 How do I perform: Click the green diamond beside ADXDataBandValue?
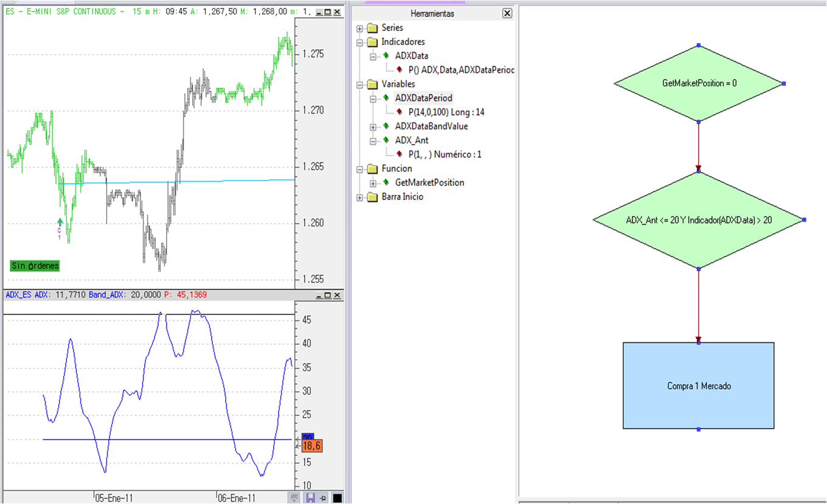[386, 126]
